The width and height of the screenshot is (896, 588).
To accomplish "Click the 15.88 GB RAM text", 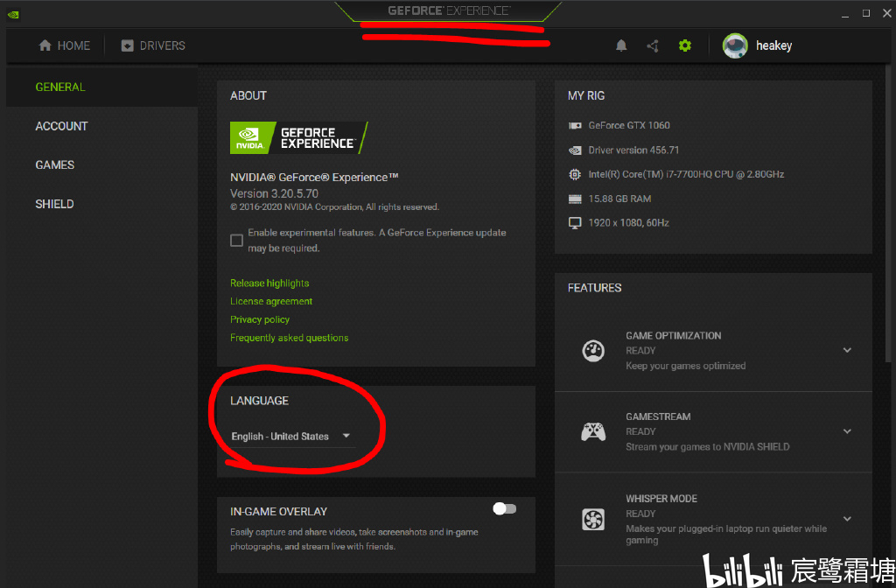I will 620,199.
